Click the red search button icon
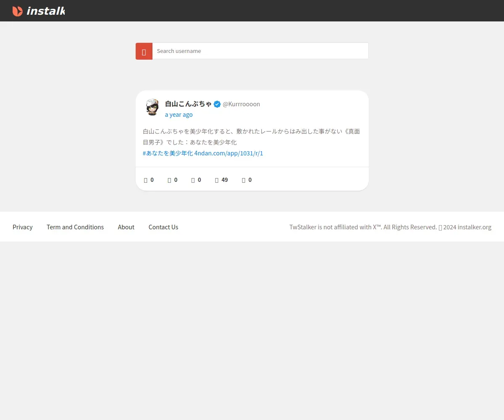The image size is (504, 420). tap(144, 51)
